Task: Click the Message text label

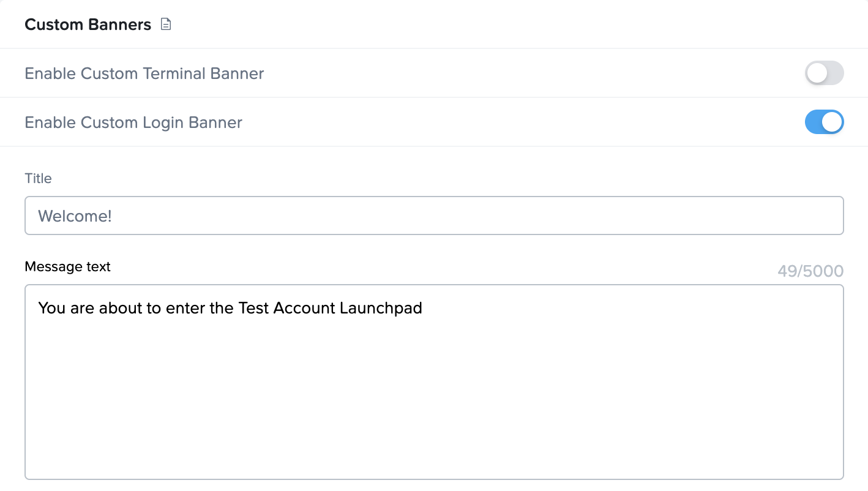Action: [x=67, y=266]
